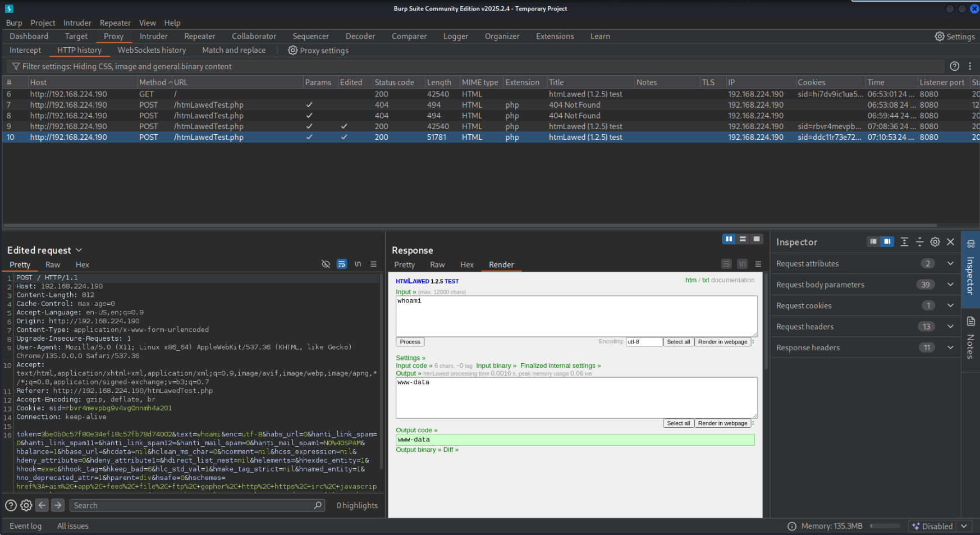Image resolution: width=980 pixels, height=535 pixels.
Task: Switch to side-by-side request/response layout
Action: [729, 239]
